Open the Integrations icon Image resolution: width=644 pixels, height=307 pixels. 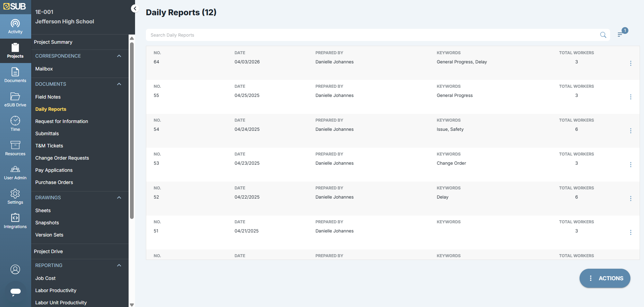[15, 221]
